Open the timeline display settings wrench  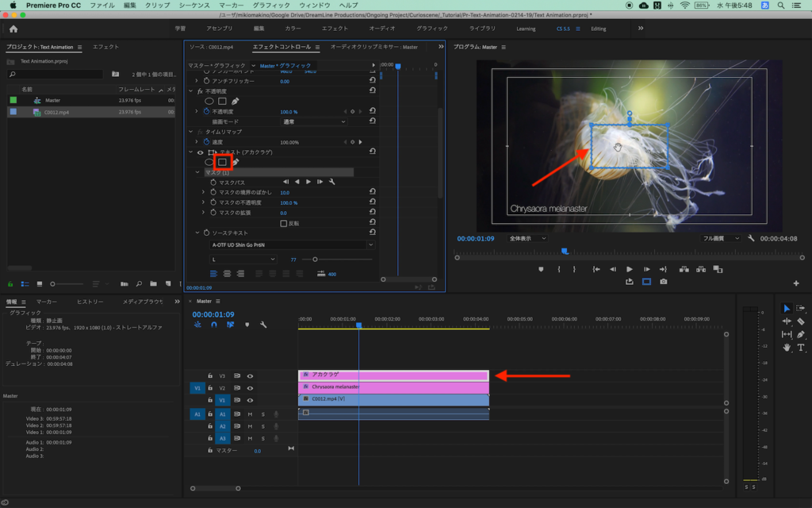[263, 325]
